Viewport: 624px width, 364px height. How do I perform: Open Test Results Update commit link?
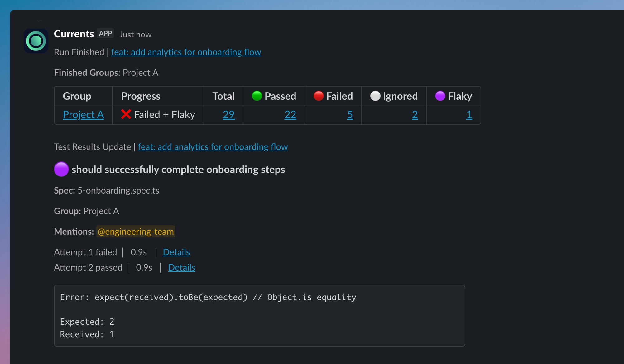click(213, 147)
